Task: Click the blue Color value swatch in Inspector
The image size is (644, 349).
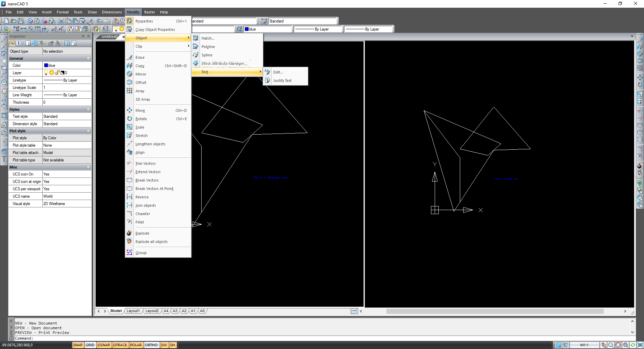Action: pyautogui.click(x=46, y=65)
